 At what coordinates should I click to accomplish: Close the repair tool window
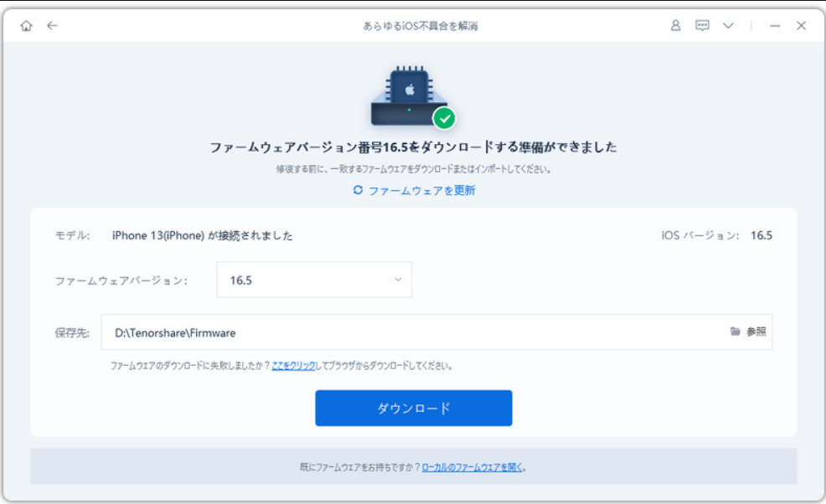801,25
